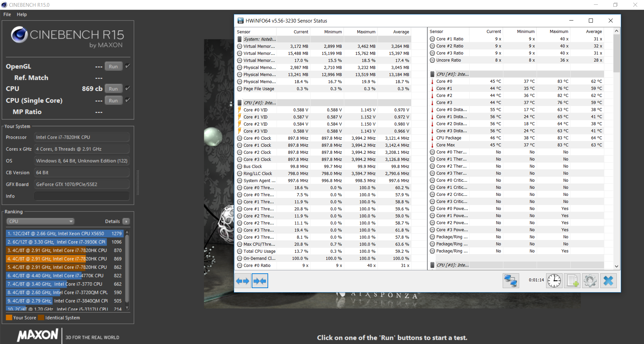Start sensor logging with the sheet-plus icon
Viewport: 644px width, 344px height.
coord(572,281)
